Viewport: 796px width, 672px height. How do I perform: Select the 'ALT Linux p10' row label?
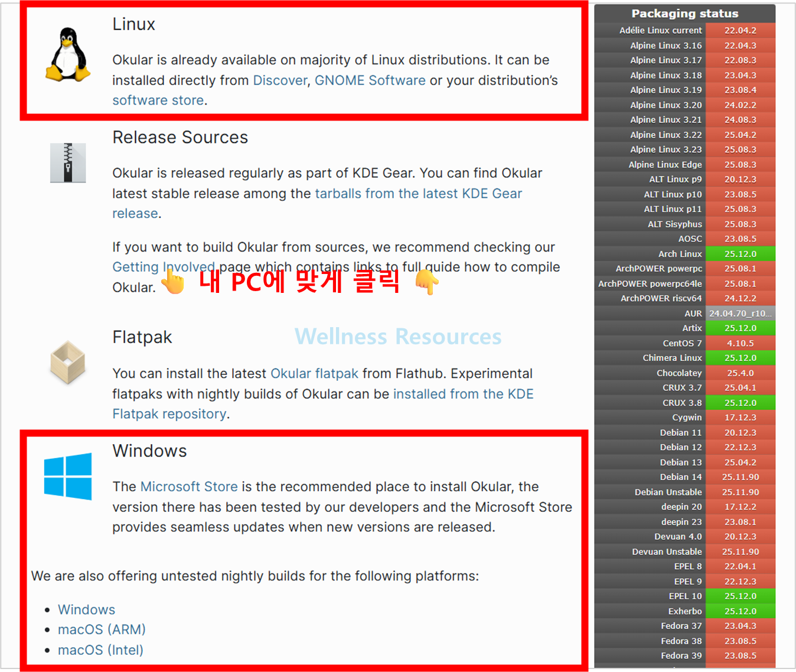(x=673, y=194)
